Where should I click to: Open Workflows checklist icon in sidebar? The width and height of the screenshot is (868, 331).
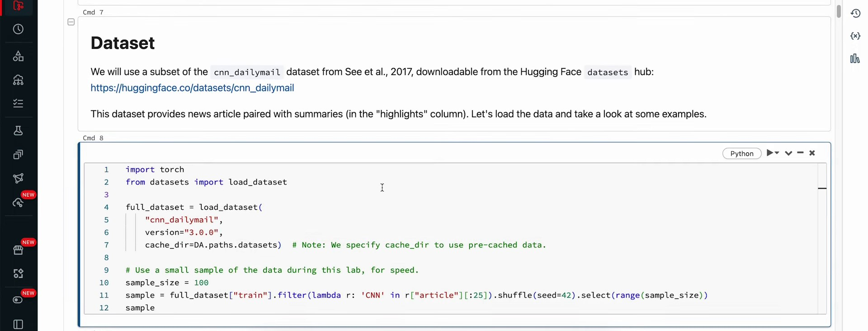pyautogui.click(x=18, y=104)
